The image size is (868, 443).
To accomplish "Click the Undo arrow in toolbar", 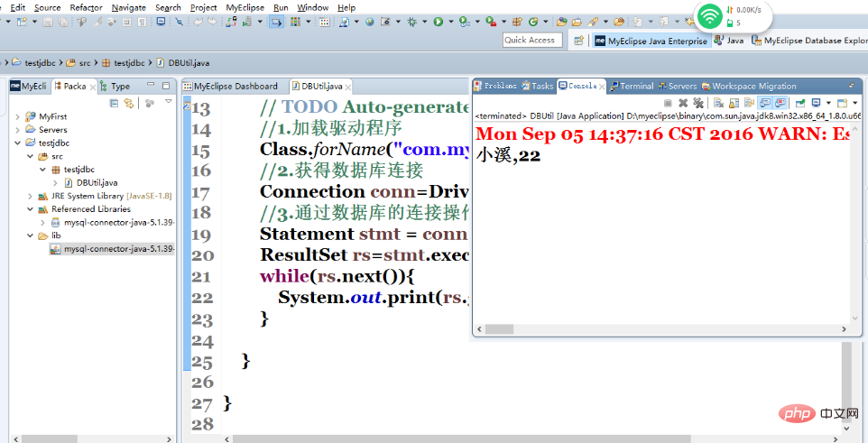I will pyautogui.click(x=198, y=22).
